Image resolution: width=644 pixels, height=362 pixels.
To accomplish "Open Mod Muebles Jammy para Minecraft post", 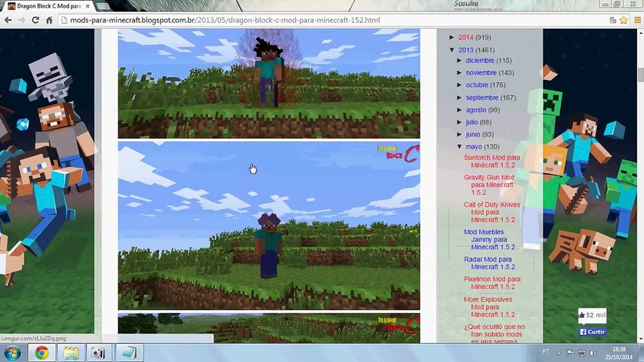I will [489, 239].
